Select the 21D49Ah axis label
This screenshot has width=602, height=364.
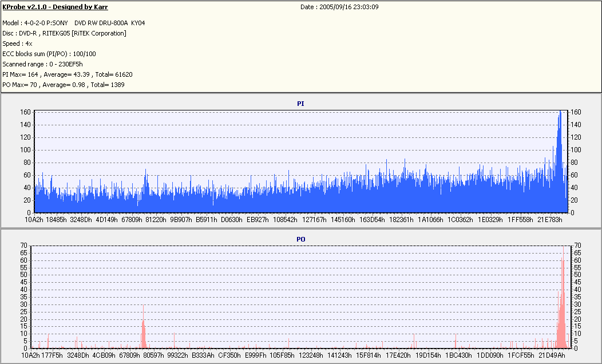(x=552, y=355)
